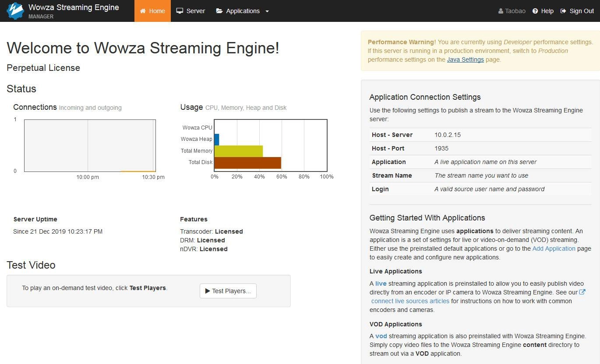Follow the Java Settings link
This screenshot has height=364, width=600.
(465, 59)
